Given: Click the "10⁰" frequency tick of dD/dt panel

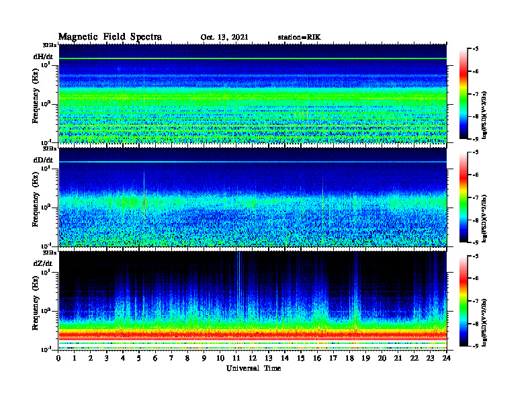Looking at the screenshot, I should [x=46, y=208].
